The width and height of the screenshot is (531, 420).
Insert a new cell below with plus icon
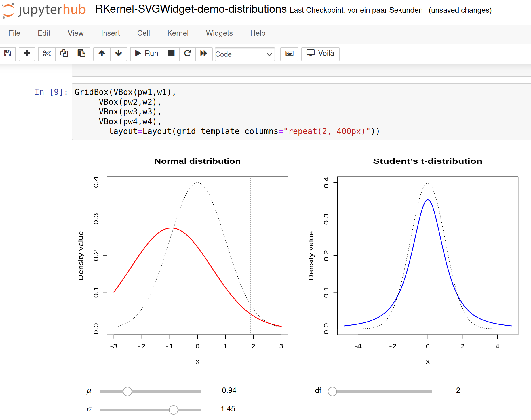[x=27, y=54]
